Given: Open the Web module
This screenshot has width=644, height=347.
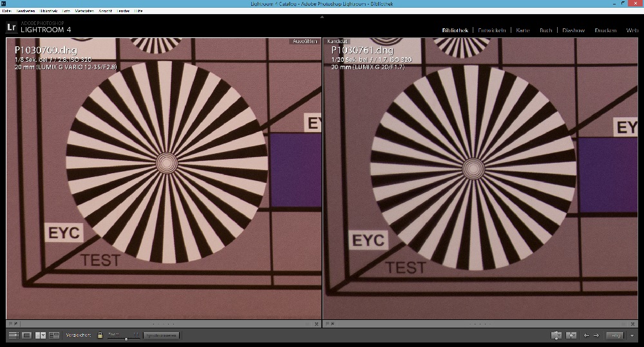Looking at the screenshot, I should click(632, 30).
